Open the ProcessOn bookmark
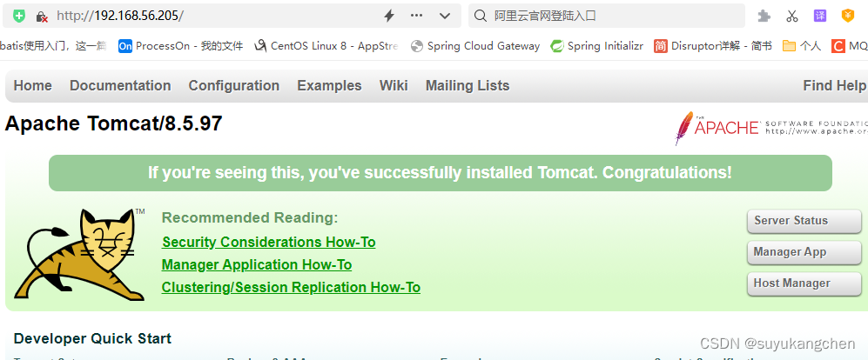868x360 pixels. click(x=180, y=46)
